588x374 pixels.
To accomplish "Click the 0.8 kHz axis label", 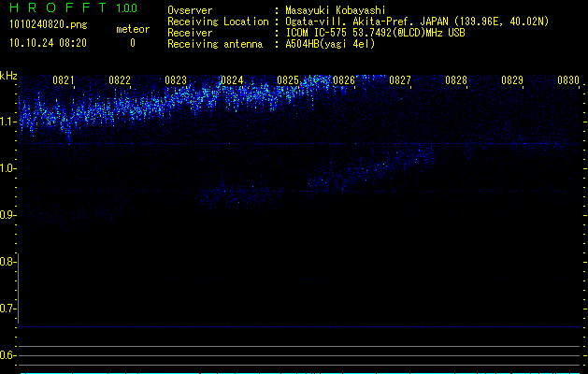I will [7, 262].
